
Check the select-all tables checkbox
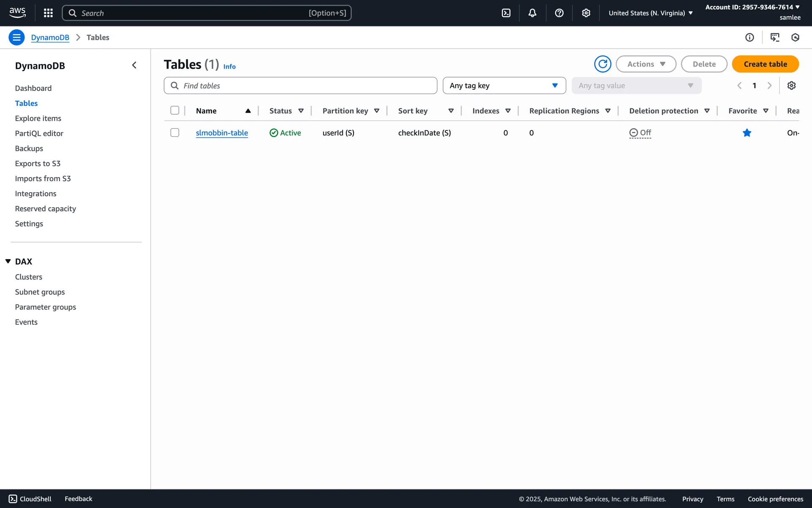175,110
